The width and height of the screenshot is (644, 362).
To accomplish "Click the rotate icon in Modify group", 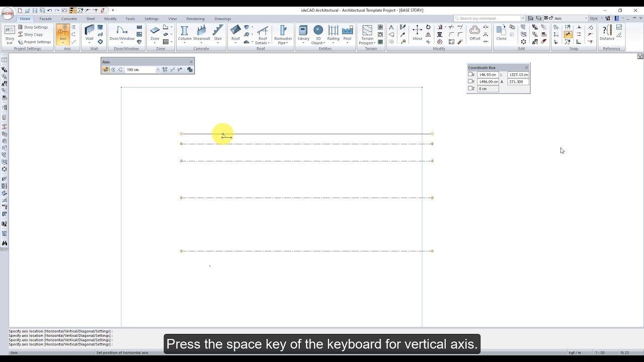I will pos(428,27).
